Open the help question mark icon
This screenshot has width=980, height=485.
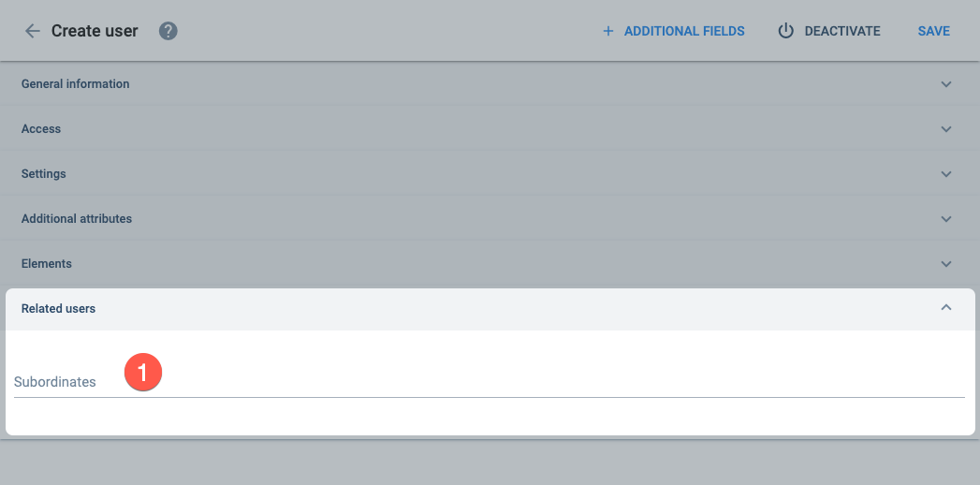click(x=168, y=31)
